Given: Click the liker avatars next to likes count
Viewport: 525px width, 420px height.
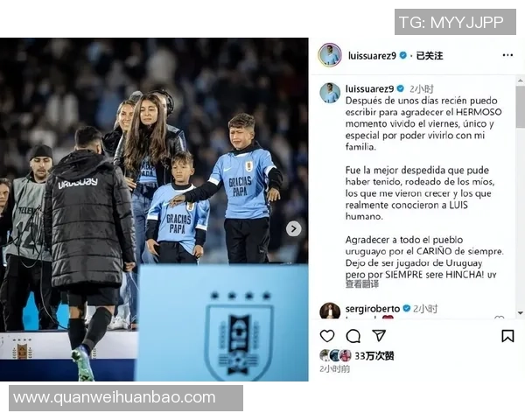Looking at the screenshot, I should tap(335, 355).
